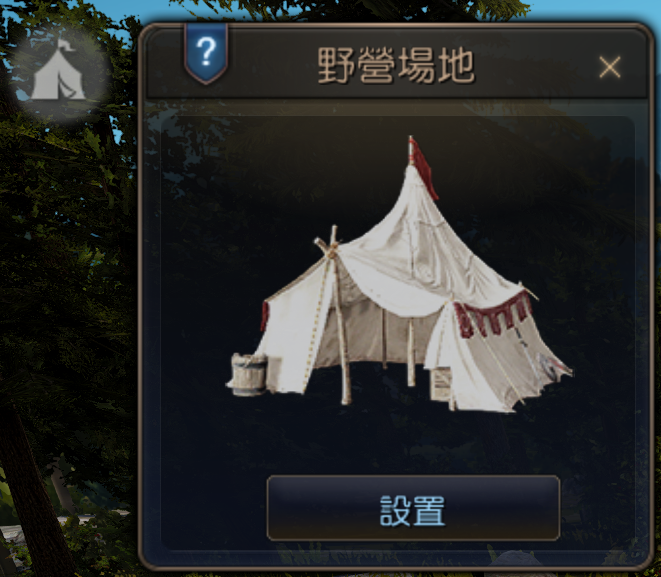Image resolution: width=661 pixels, height=577 pixels.
Task: Click the shield leaning on tent's right
Action: (549, 365)
